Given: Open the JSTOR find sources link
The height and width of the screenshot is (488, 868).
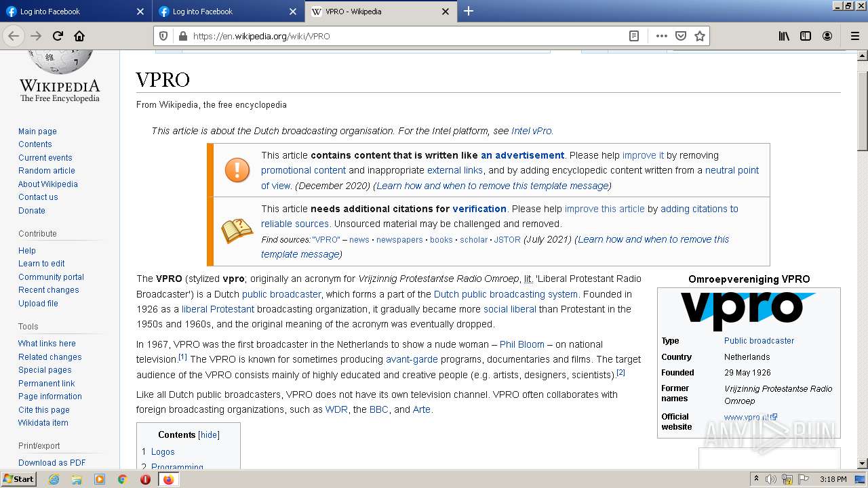Looking at the screenshot, I should pyautogui.click(x=507, y=240).
